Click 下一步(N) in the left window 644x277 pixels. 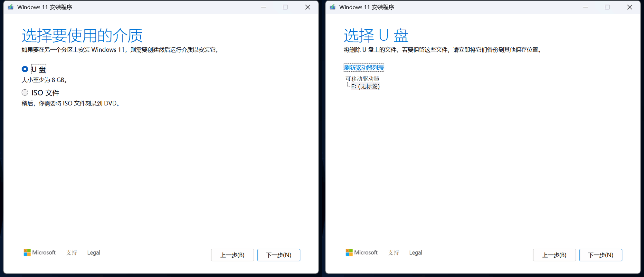(279, 255)
